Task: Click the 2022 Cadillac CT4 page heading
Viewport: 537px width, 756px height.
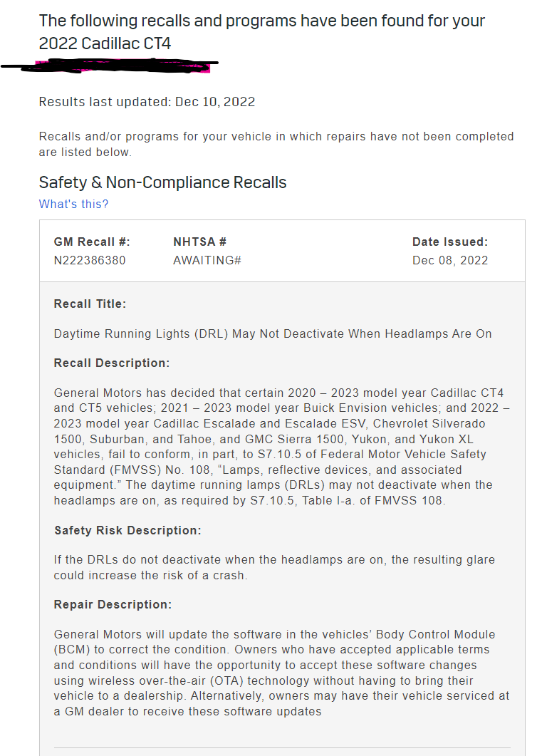Action: point(261,32)
